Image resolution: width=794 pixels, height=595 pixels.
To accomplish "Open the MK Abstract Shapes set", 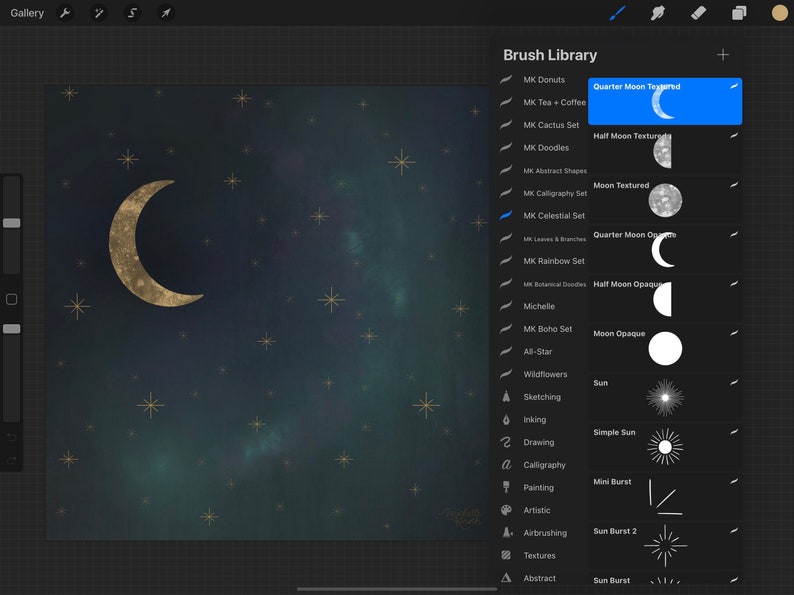I will (543, 171).
